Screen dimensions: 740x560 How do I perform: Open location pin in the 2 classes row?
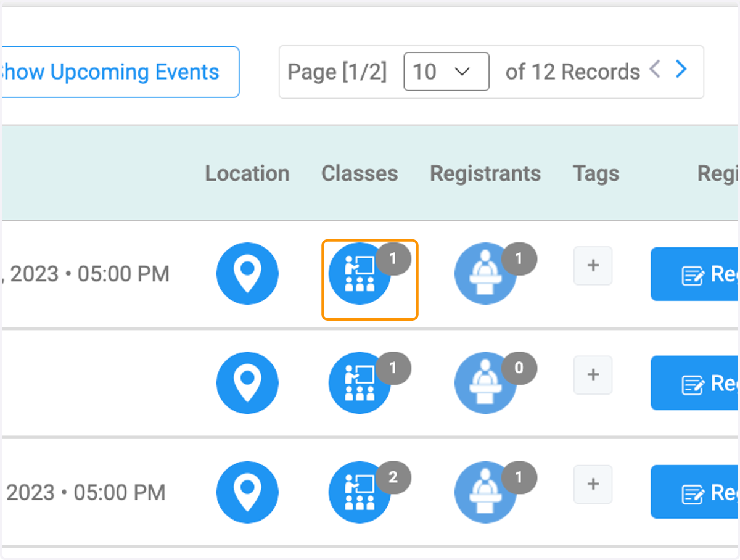click(247, 492)
